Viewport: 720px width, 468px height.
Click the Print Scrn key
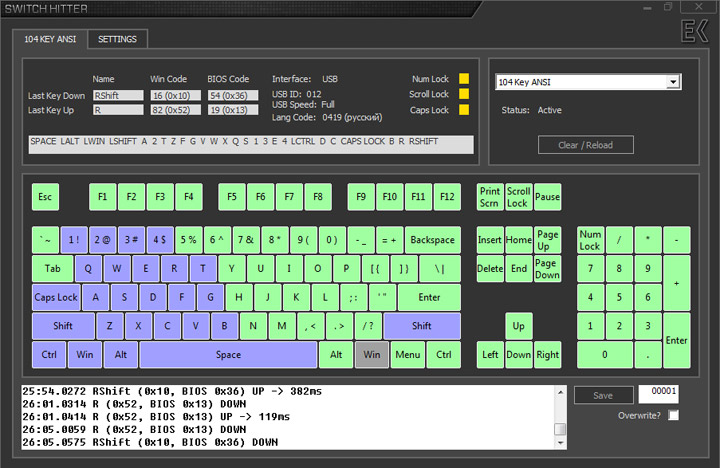[490, 197]
